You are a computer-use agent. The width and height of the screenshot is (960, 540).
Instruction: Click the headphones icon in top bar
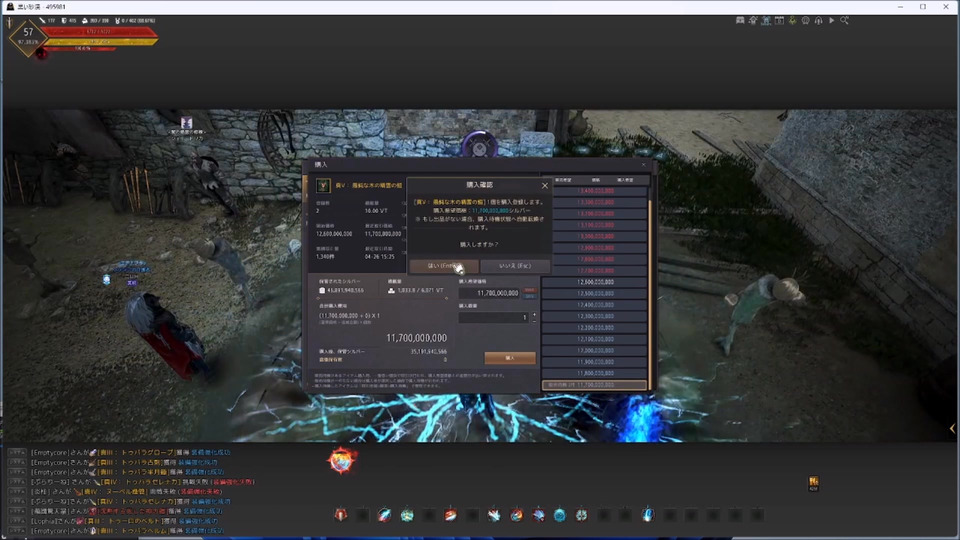818,20
